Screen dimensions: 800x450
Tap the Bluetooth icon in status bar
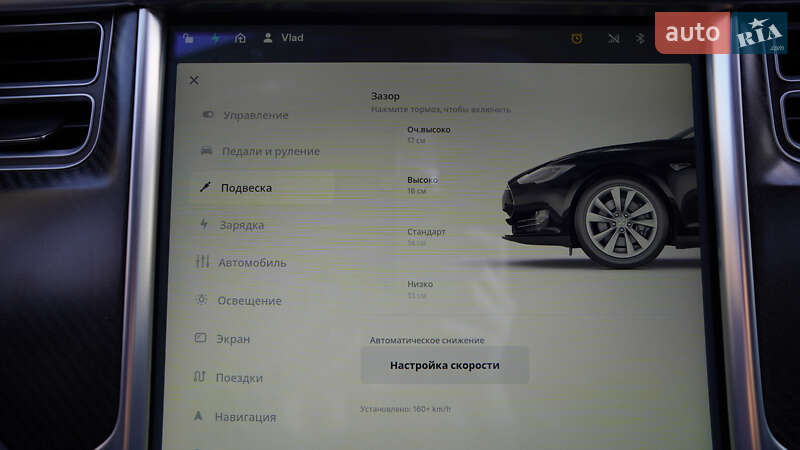[640, 38]
